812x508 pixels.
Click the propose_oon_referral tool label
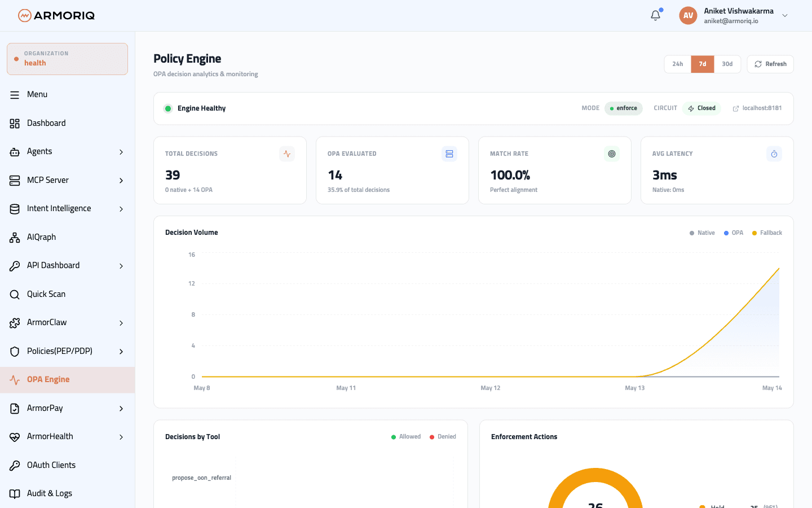(201, 478)
